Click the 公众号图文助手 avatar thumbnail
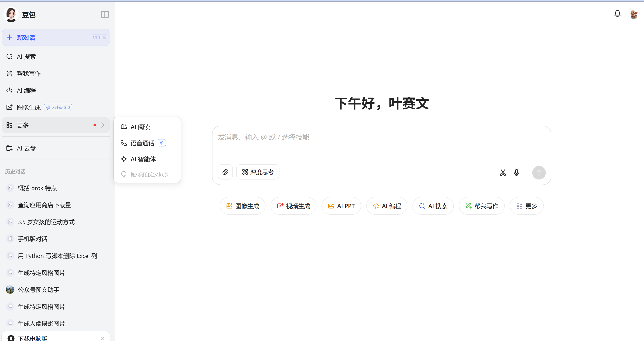Screen dimensions: 644x341 10,290
